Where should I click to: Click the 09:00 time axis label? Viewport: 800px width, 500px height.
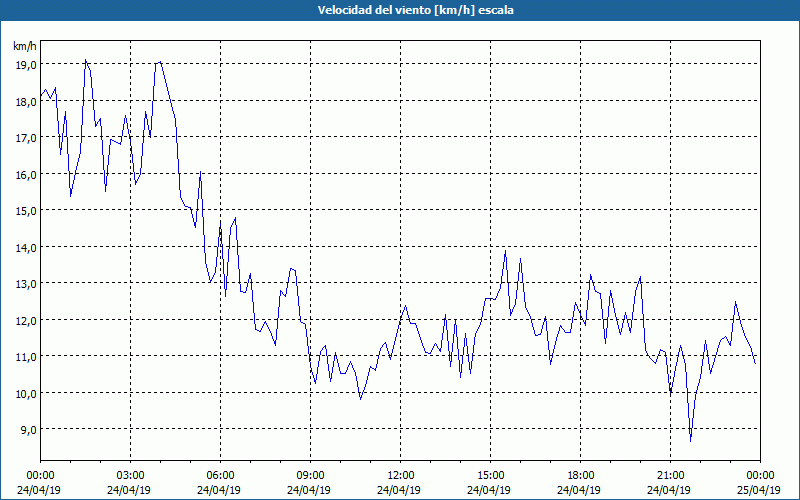[x=310, y=476]
